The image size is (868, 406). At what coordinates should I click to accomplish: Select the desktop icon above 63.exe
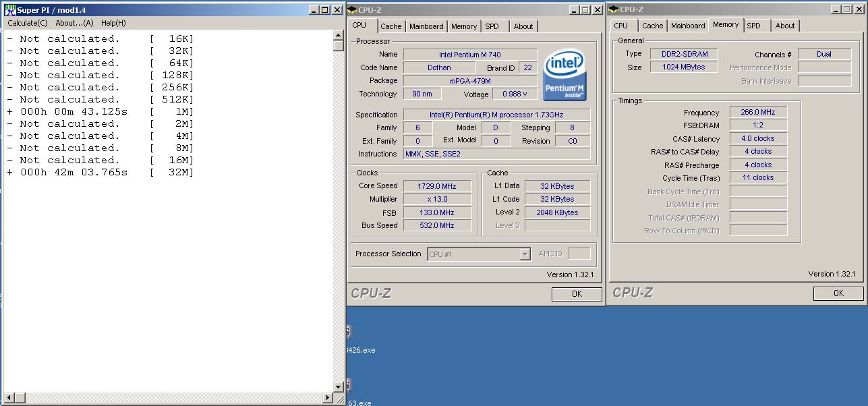point(349,386)
